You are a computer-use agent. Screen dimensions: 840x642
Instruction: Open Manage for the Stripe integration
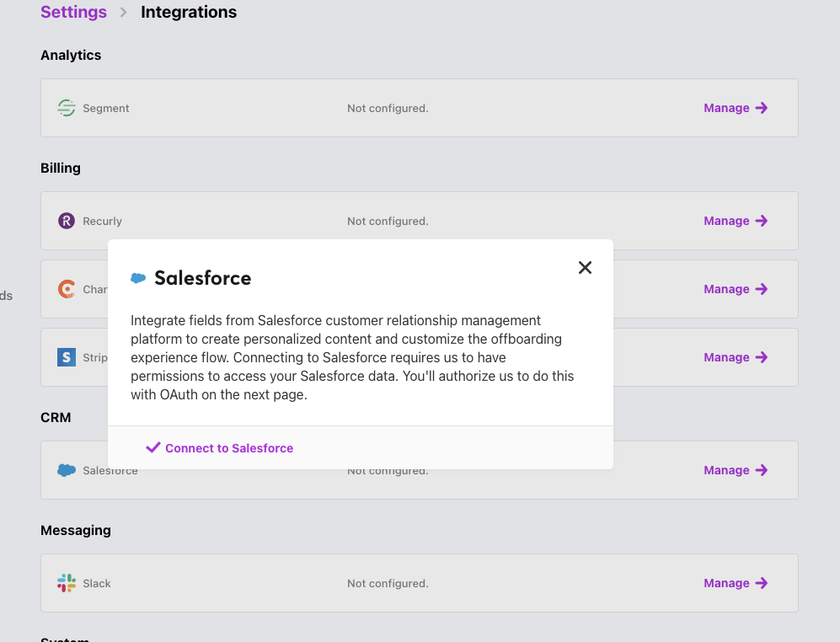click(726, 357)
